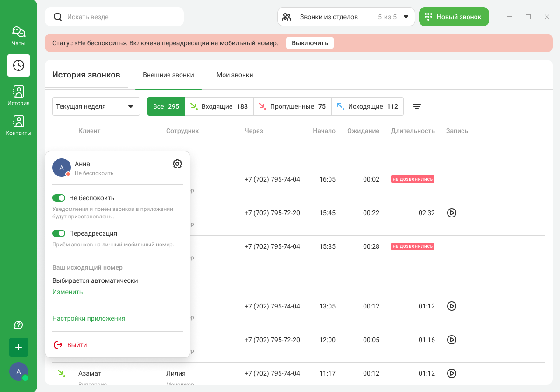The image size is (560, 392).
Task: Filter by Пропущенные calls
Action: click(x=293, y=106)
